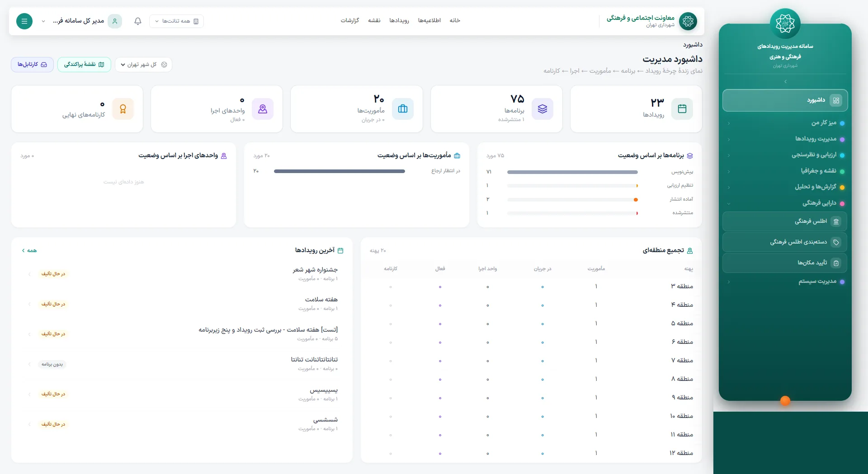Click the tag icon beside دسته‌بندی اطلس فرهنگی
Image resolution: width=868 pixels, height=474 pixels.
click(x=836, y=242)
